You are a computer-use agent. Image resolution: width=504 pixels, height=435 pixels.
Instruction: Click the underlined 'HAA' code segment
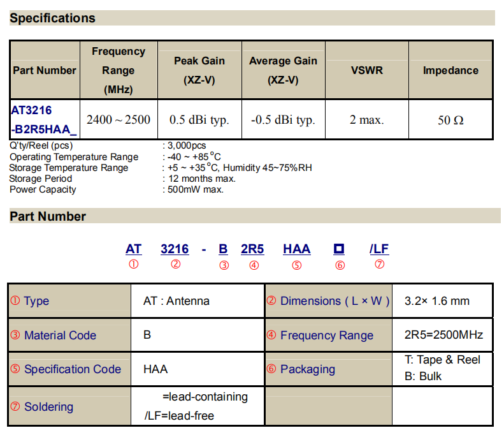pyautogui.click(x=297, y=249)
